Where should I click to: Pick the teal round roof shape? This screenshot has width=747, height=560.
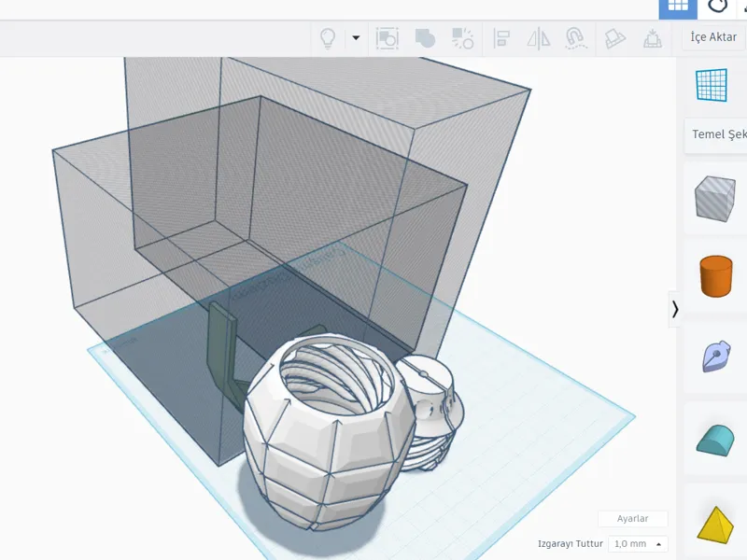pyautogui.click(x=715, y=440)
